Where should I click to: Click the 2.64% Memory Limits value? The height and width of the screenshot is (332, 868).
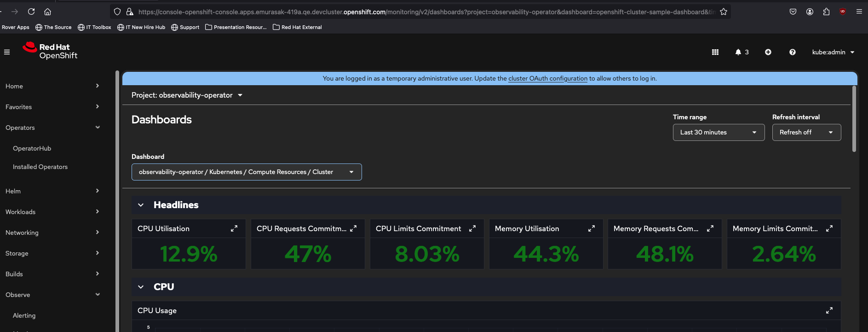784,254
